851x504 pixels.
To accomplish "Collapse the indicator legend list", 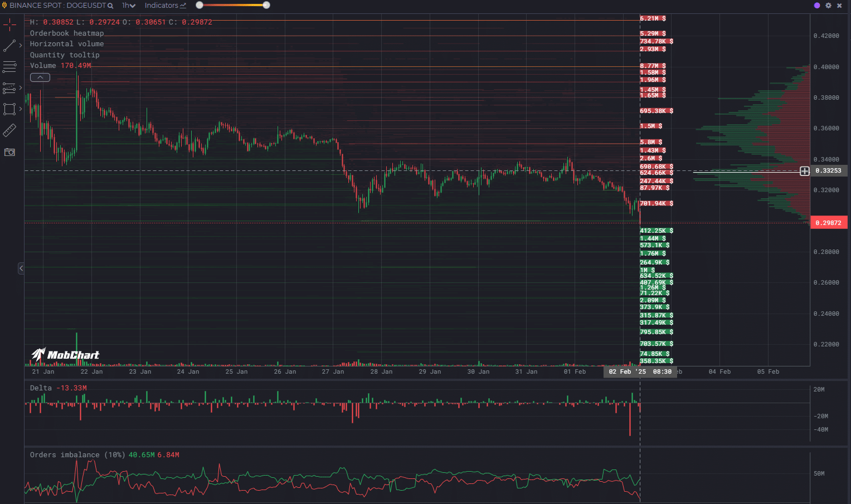I will pyautogui.click(x=40, y=77).
